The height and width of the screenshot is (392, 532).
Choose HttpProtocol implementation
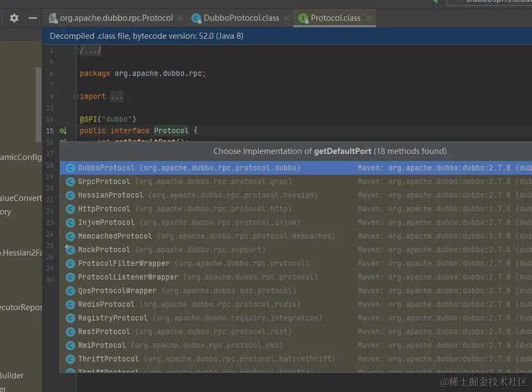pyautogui.click(x=296, y=209)
